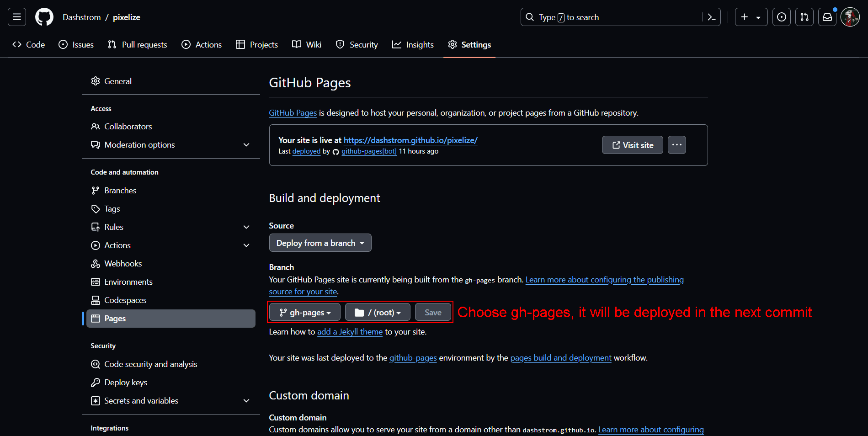Image resolution: width=868 pixels, height=436 pixels.
Task: Open the Deploy from a branch dropdown
Action: pos(320,243)
